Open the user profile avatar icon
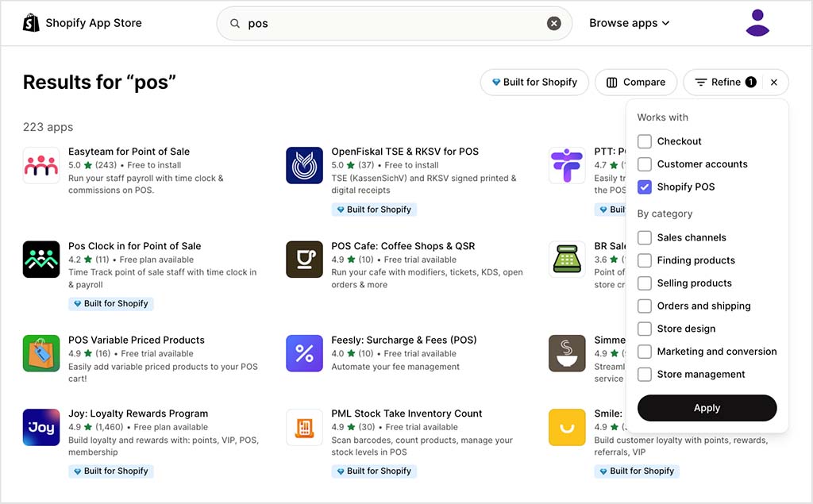 pos(757,23)
